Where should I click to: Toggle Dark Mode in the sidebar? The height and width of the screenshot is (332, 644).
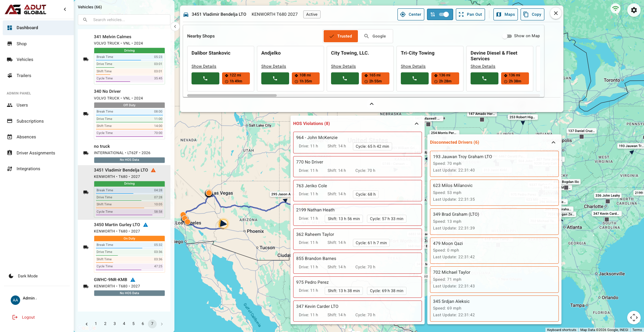27,276
